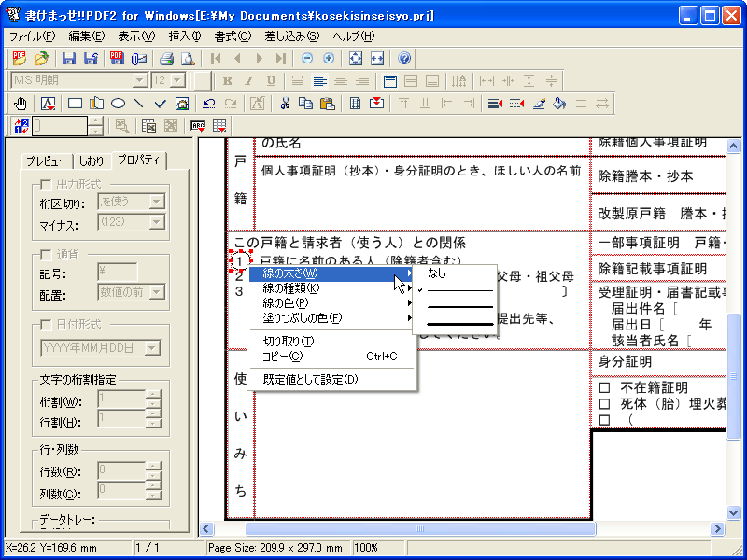Screen dimensions: 747x560
Task: Enable the 日付形式 checkbox
Action: (x=46, y=325)
